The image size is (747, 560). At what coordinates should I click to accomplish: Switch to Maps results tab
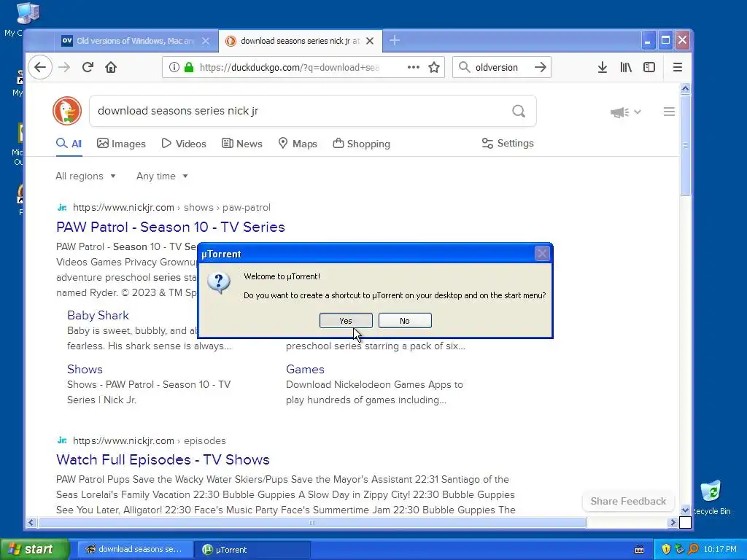point(298,144)
